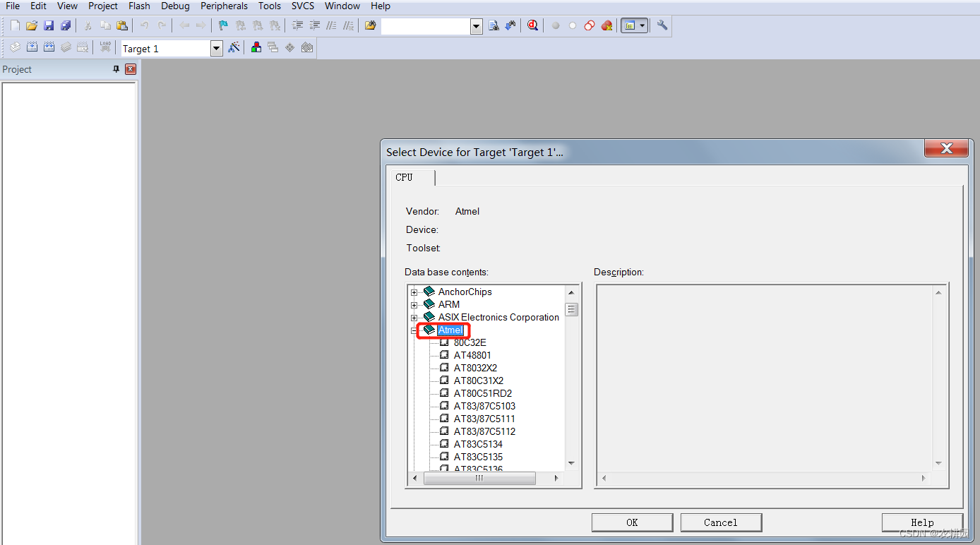Open a file using the folder icon
Image resolution: width=980 pixels, height=545 pixels.
(32, 25)
